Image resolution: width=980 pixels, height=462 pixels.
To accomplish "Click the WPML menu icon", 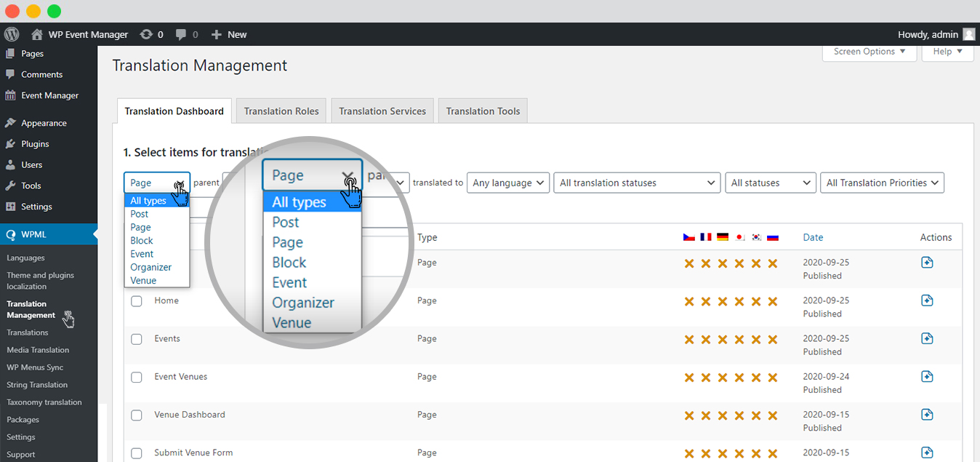I will [10, 235].
